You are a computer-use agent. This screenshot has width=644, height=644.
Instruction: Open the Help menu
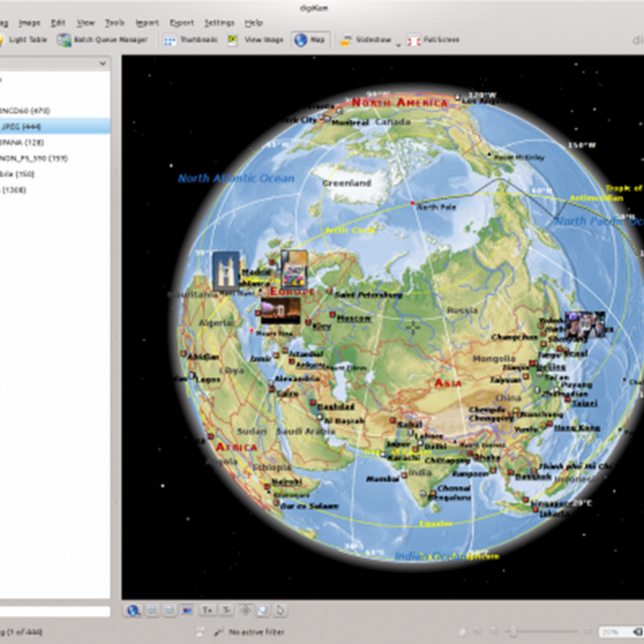[254, 23]
